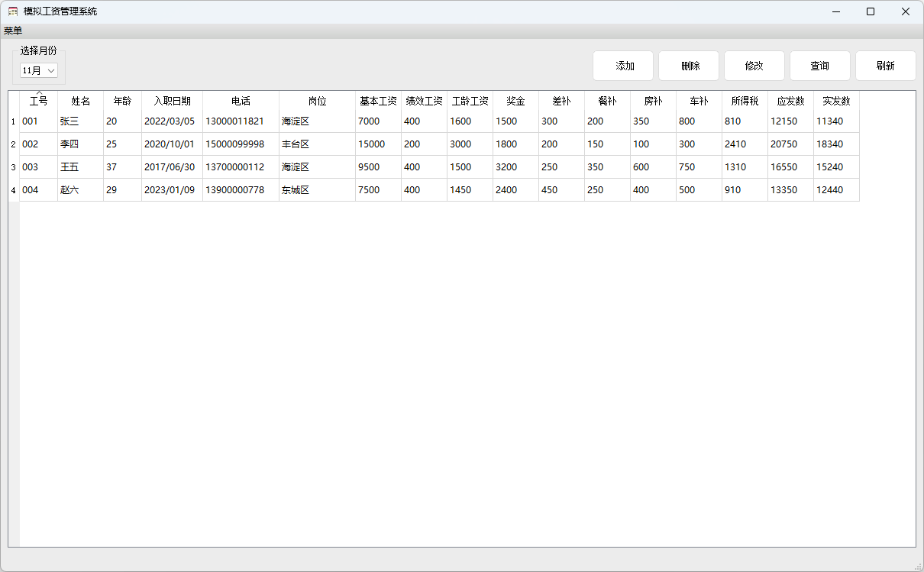The height and width of the screenshot is (572, 924).
Task: Click the 工龄工资 column header
Action: click(470, 101)
